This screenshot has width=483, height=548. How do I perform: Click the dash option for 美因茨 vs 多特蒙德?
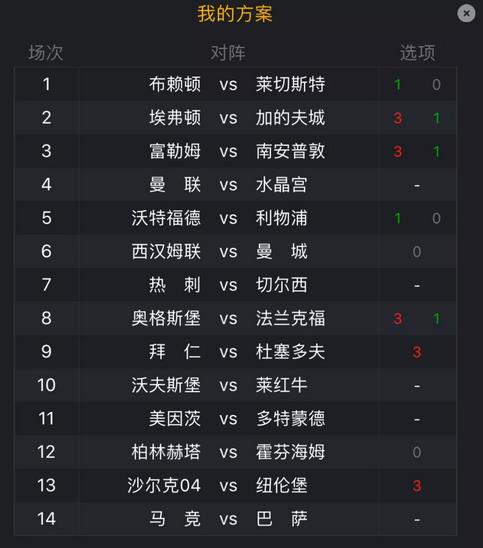[417, 419]
